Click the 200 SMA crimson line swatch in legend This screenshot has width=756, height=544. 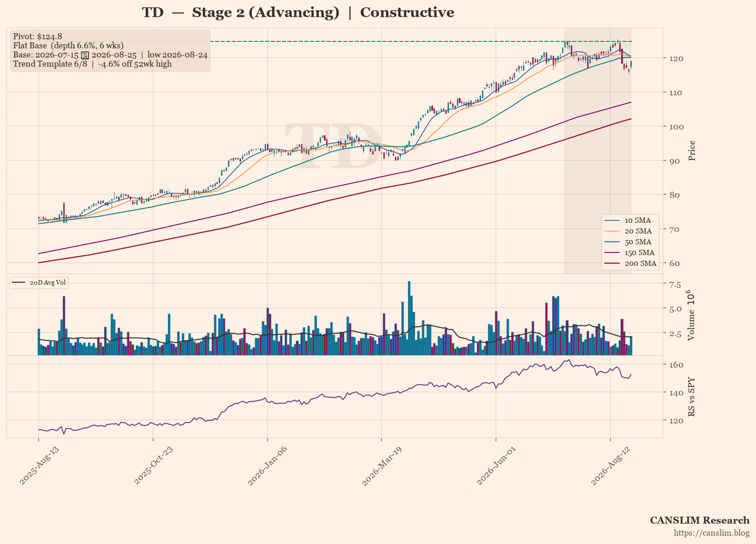coord(611,263)
